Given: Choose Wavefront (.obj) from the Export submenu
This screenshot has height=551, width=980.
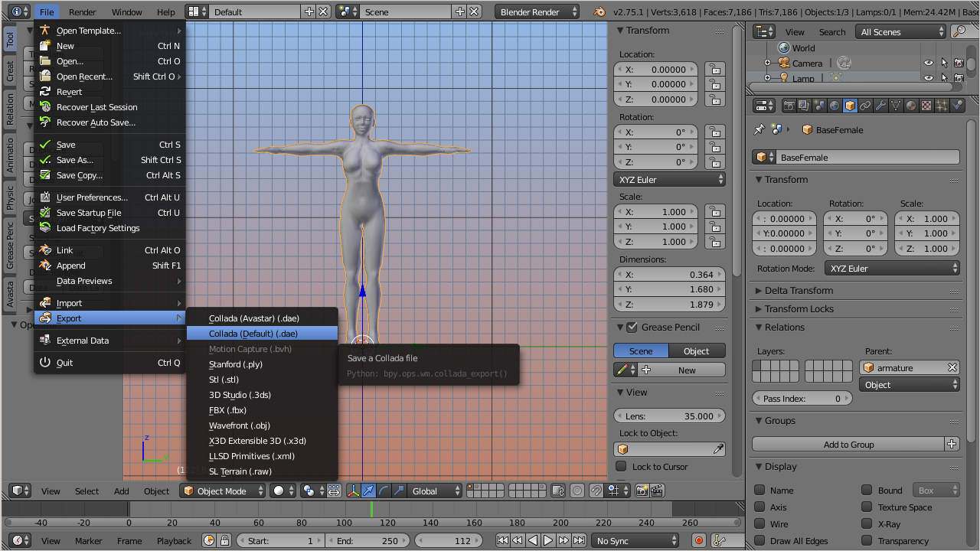Looking at the screenshot, I should (x=239, y=425).
